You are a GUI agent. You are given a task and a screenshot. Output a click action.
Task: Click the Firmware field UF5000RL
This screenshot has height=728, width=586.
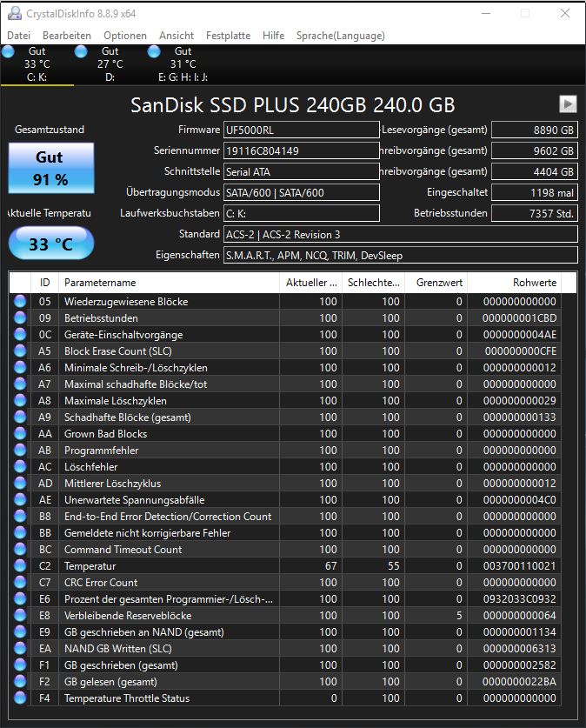pyautogui.click(x=302, y=130)
